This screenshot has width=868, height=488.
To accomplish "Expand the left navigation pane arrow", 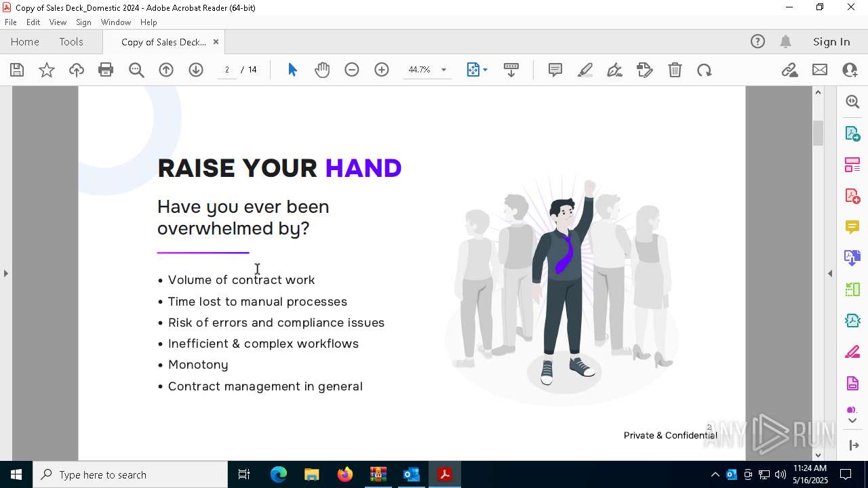I will (5, 274).
